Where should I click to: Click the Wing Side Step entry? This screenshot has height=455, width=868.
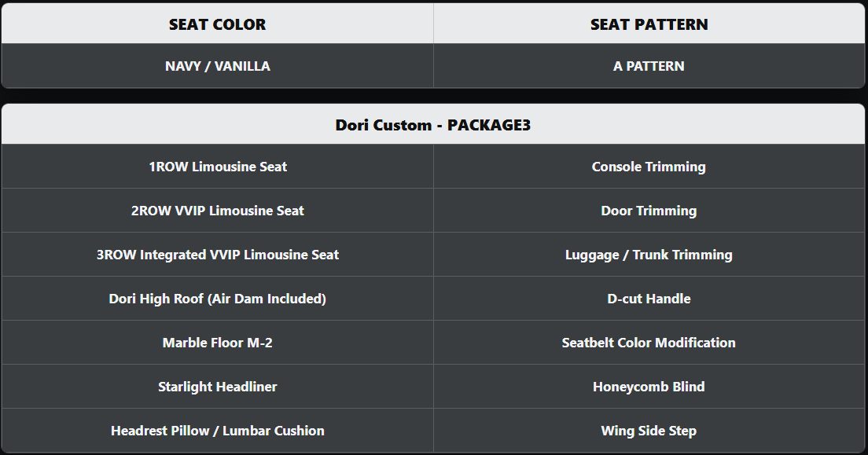649,431
